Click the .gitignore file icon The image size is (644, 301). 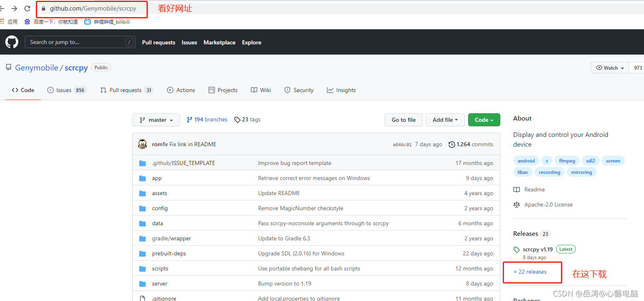tap(142, 299)
